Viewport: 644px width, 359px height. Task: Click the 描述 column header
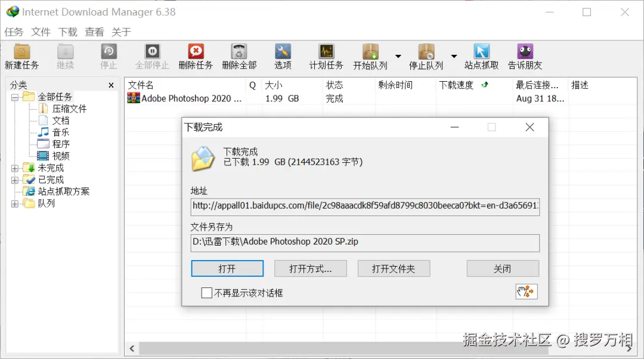pyautogui.click(x=580, y=85)
